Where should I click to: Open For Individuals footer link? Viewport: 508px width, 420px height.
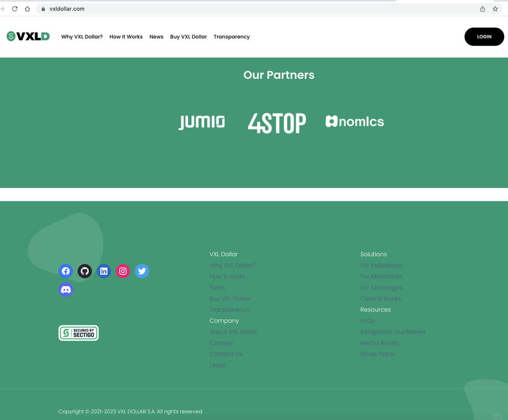pos(381,265)
